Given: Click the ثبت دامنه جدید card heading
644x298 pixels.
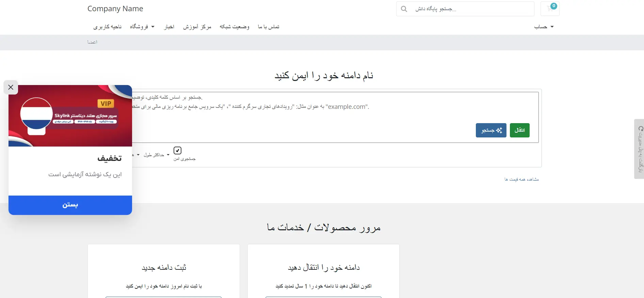Looking at the screenshot, I should 164,268.
